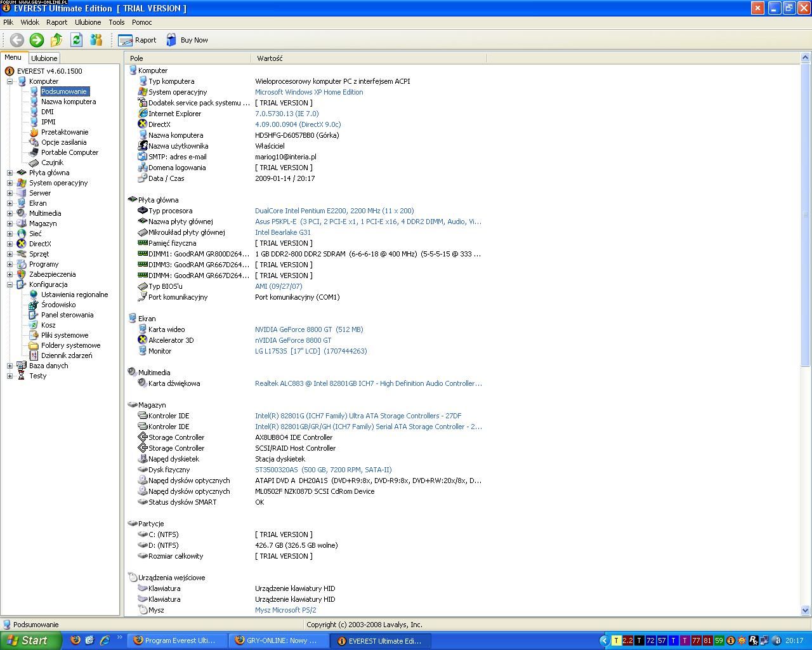Expand the Serwer tree node

(10, 193)
